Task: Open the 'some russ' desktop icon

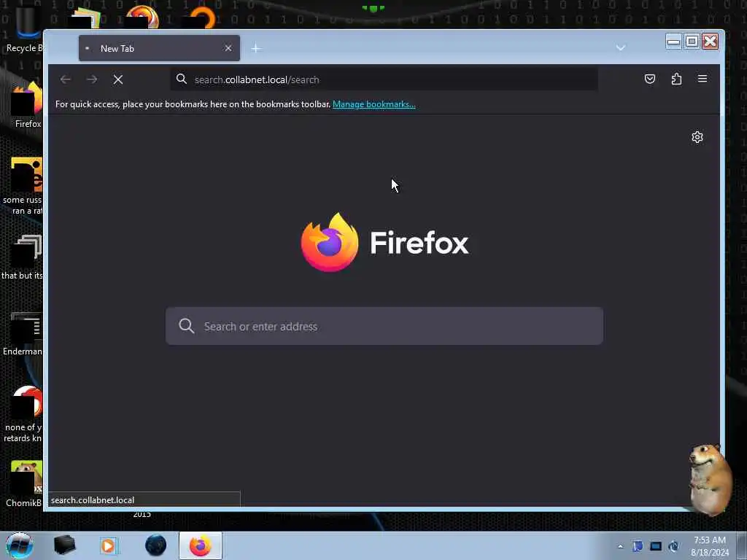Action: (x=24, y=186)
